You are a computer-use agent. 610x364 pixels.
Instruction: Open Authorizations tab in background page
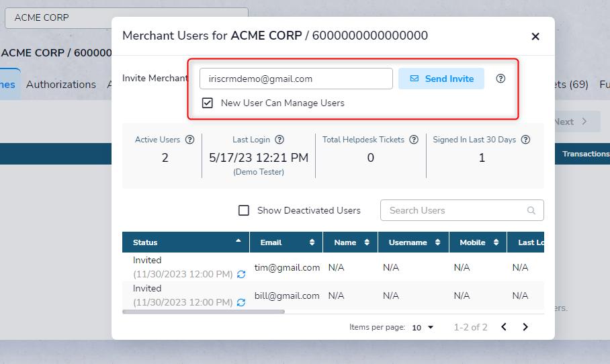tap(60, 85)
